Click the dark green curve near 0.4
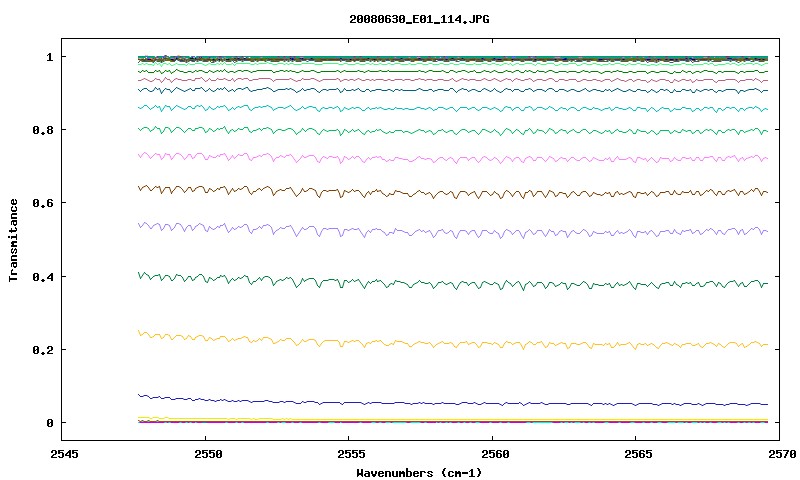Image resolution: width=800 pixels, height=480 pixels. pyautogui.click(x=454, y=284)
